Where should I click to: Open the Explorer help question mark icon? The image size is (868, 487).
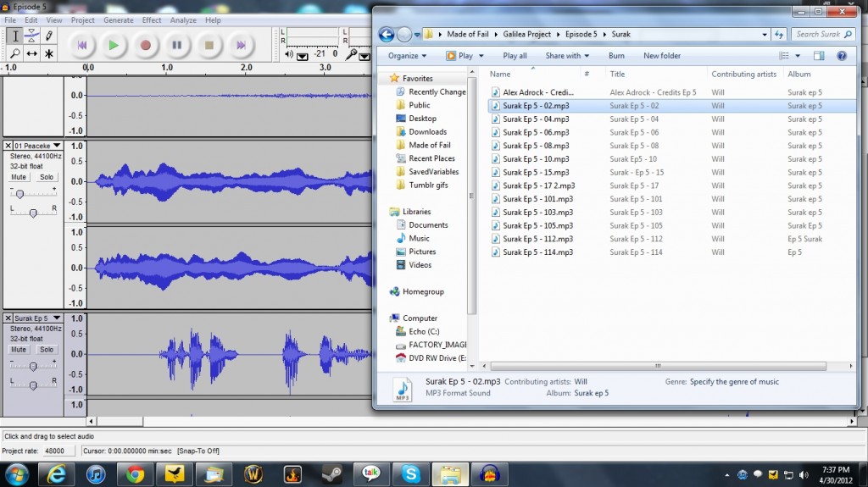point(842,55)
